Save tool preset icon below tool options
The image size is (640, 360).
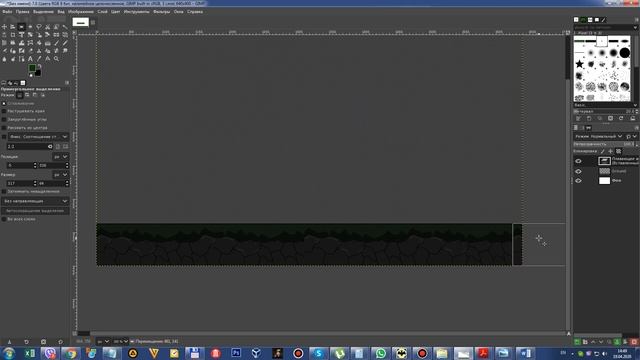tap(9, 342)
